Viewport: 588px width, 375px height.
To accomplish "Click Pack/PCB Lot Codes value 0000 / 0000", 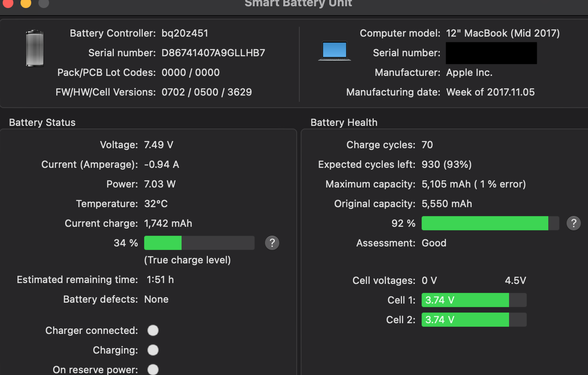I will tap(190, 72).
